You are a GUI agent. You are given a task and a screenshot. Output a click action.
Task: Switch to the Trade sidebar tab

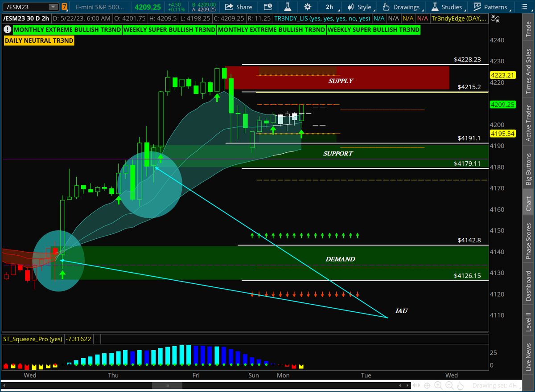click(528, 30)
